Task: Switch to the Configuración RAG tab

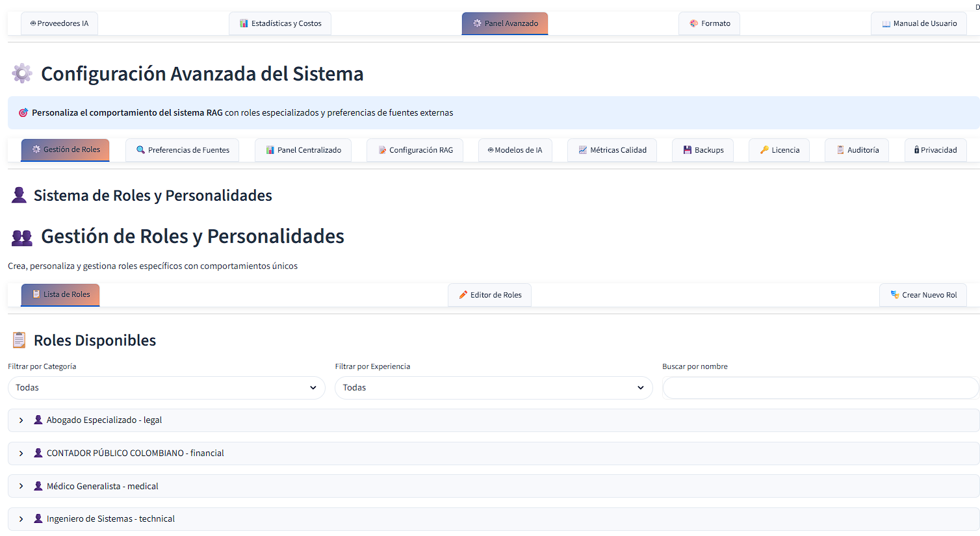Action: click(x=415, y=149)
